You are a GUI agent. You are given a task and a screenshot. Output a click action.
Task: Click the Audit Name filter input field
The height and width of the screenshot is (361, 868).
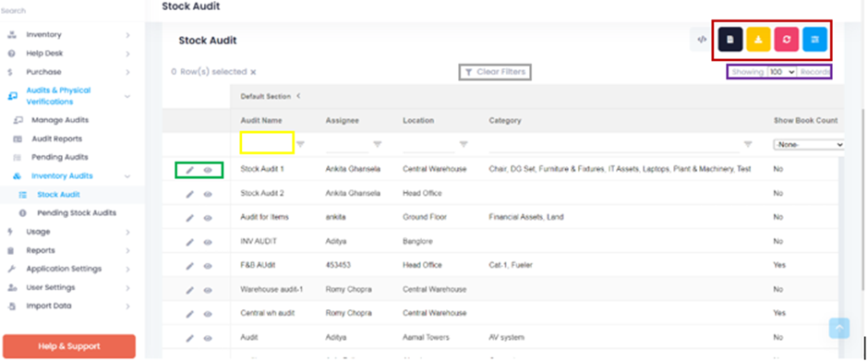[x=267, y=143]
